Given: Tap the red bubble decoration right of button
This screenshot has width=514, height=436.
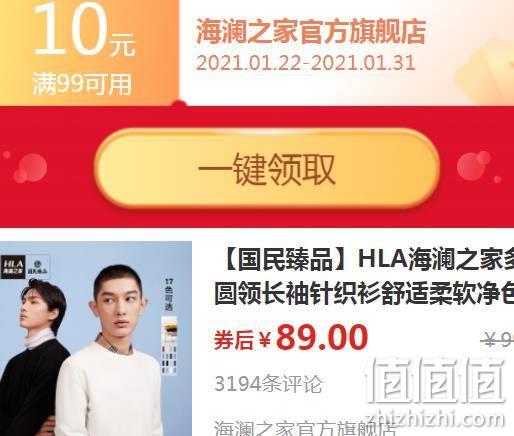Looking at the screenshot, I should 474,166.
